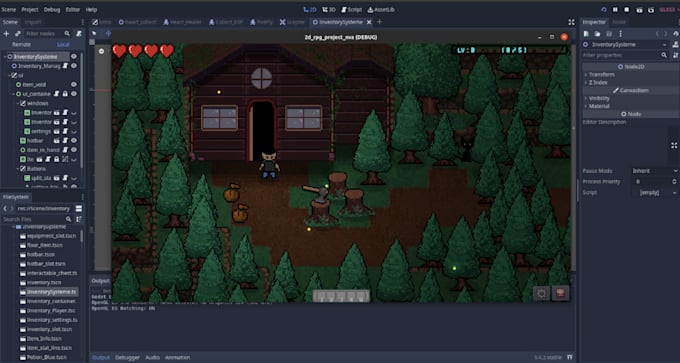The width and height of the screenshot is (680, 363).
Task: Toggle visibility of item_void node
Action: coord(74,85)
